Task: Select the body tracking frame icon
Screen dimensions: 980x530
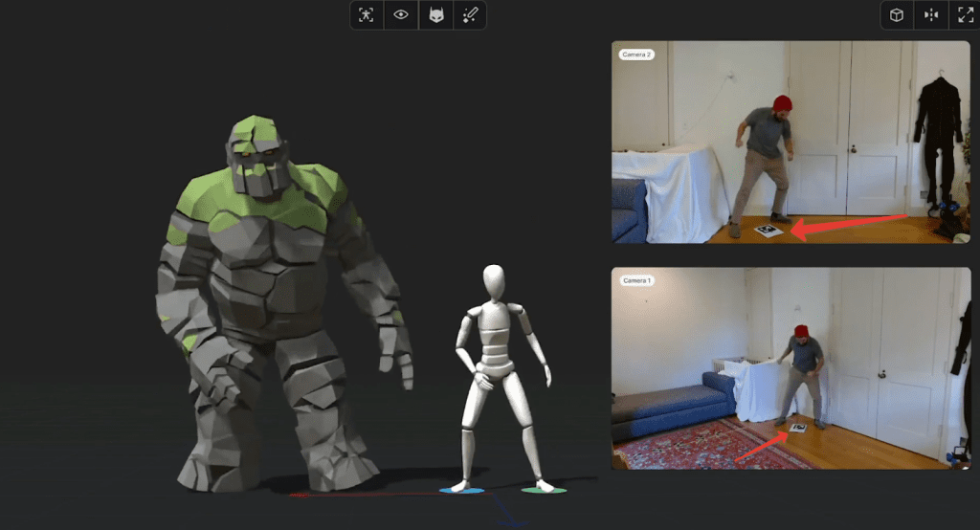Action: point(367,14)
